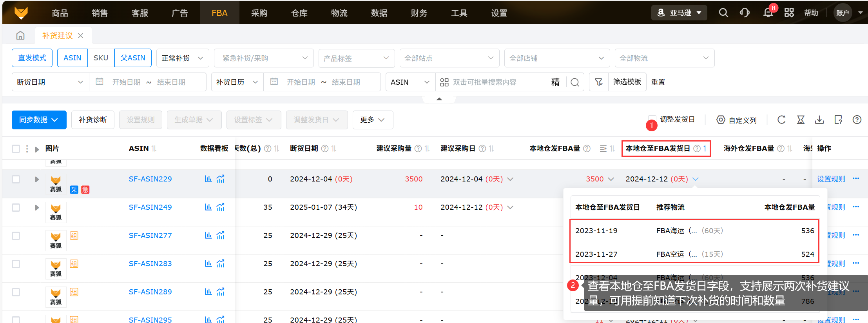Click the 补货日历 start date field
The height and width of the screenshot is (323, 868).
[301, 82]
